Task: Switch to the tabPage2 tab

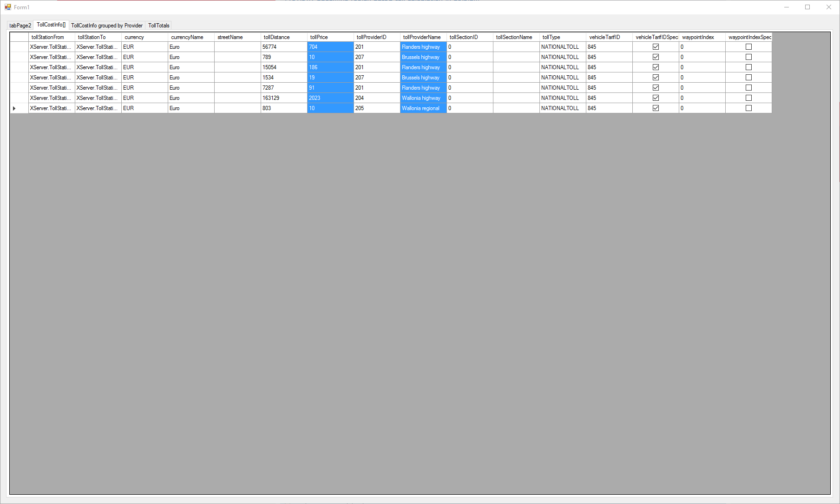Action: 20,26
